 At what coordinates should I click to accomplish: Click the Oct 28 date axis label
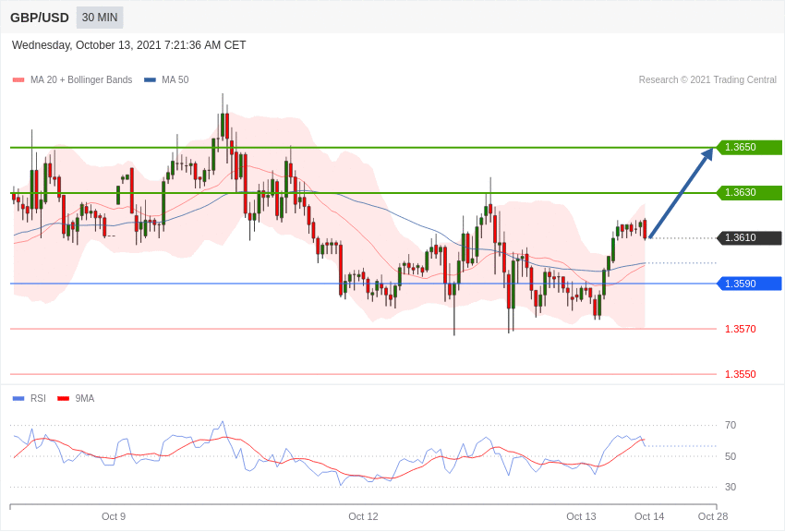coord(713,516)
